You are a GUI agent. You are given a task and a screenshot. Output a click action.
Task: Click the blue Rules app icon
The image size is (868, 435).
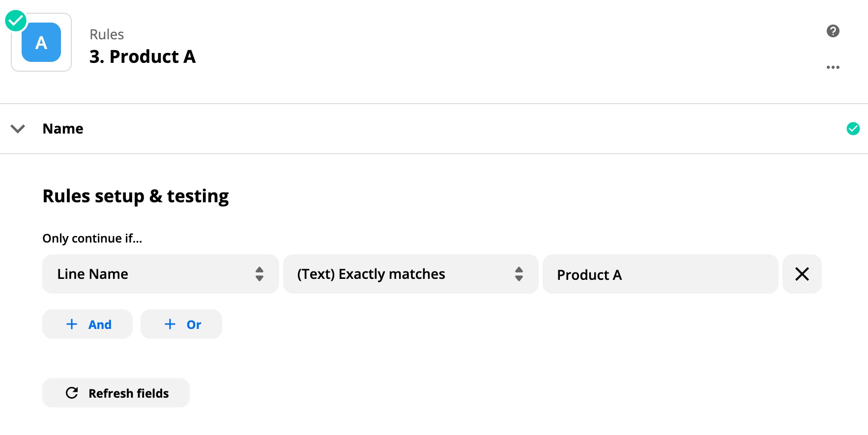[41, 43]
